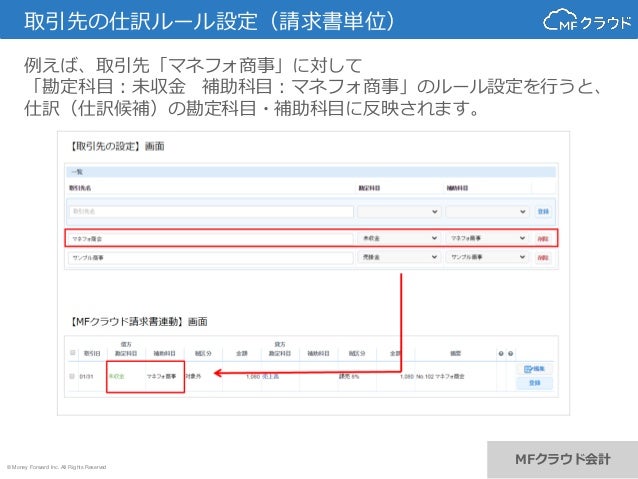
Task: Tick the checkbox of the 01/31 row
Action: pos(72,376)
